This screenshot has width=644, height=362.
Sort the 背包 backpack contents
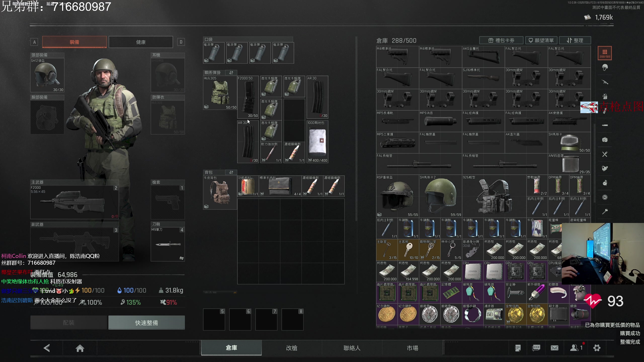[x=231, y=172]
